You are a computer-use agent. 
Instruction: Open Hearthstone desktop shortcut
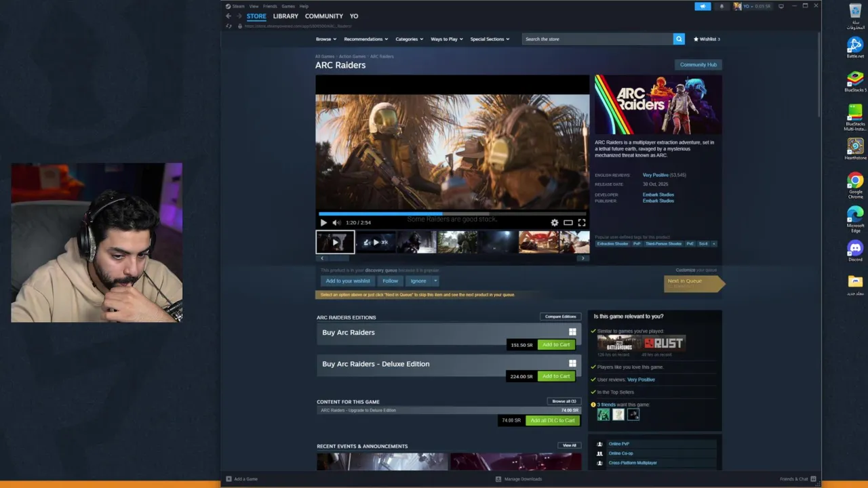coord(855,149)
